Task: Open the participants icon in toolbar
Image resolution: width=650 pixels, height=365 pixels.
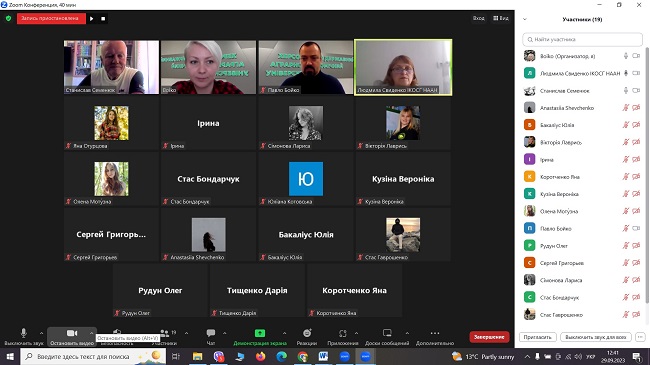Action: coord(165,333)
